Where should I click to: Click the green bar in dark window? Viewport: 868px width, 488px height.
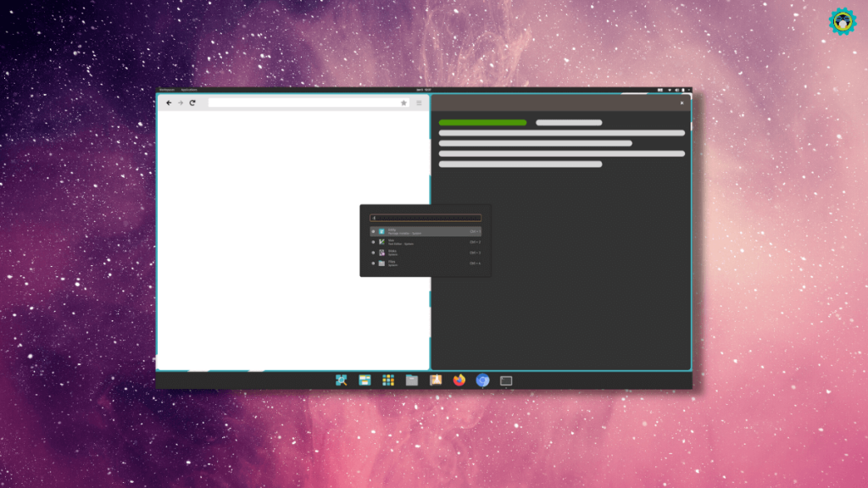point(482,123)
